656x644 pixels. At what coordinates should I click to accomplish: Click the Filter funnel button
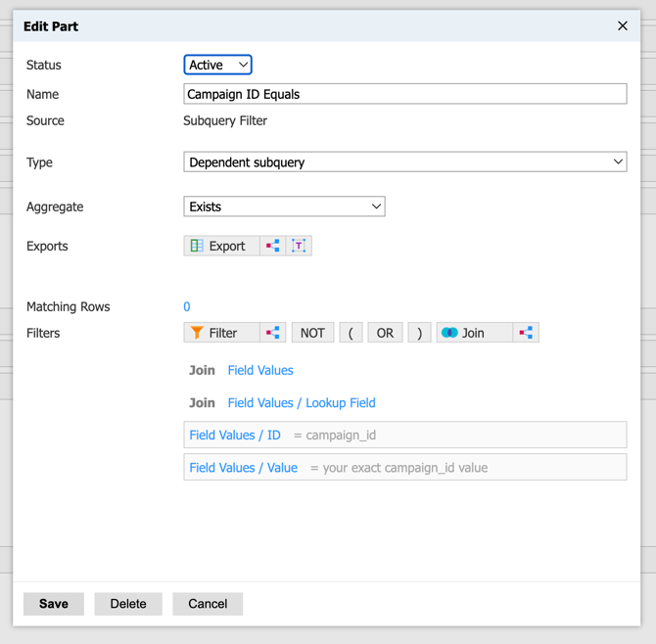(x=221, y=333)
